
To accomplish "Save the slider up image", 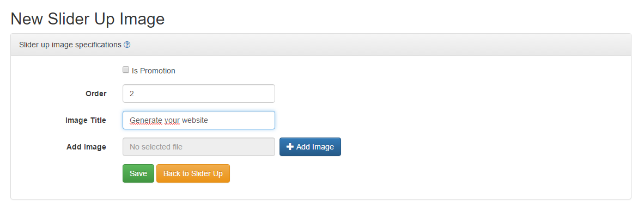I will pos(138,173).
